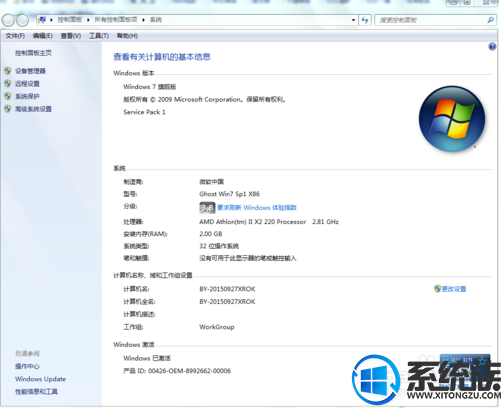Screen dimensions: 501x408
Task: Click the 2.00 GB installed memory value
Action: coord(211,234)
